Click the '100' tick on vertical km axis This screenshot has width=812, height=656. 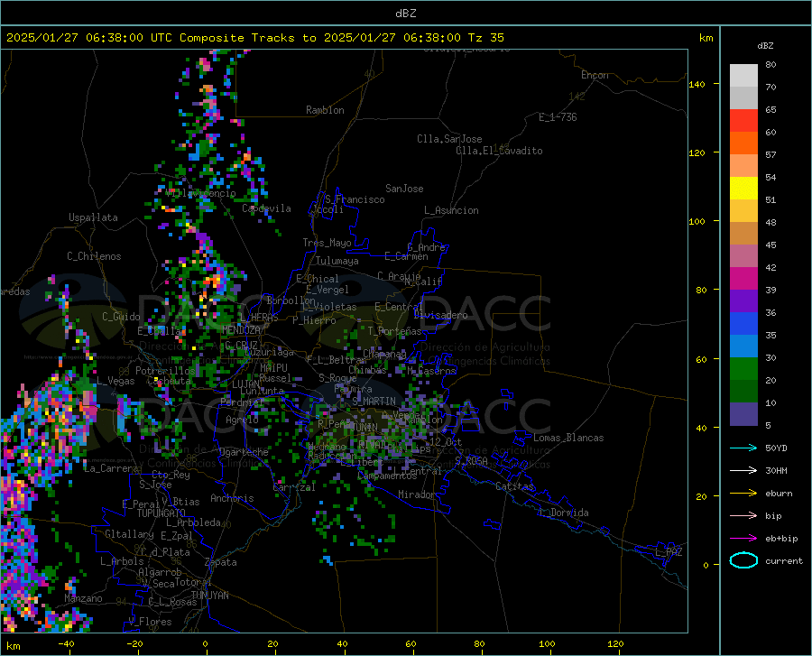pyautogui.click(x=697, y=221)
